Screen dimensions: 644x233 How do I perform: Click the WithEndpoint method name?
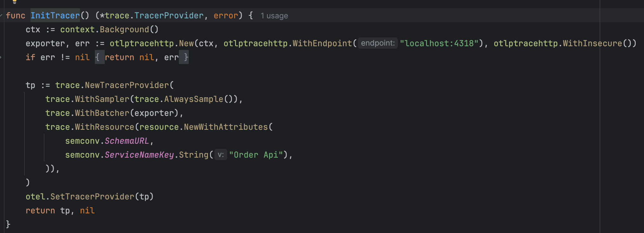[322, 43]
